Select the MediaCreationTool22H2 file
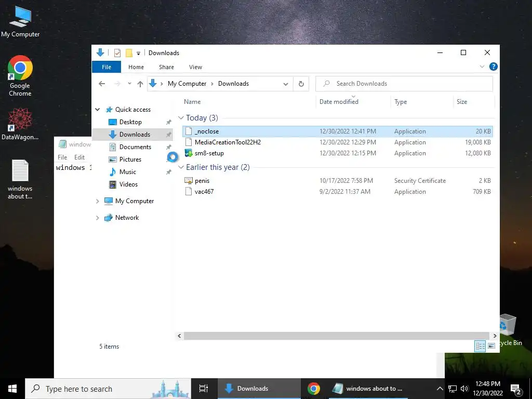Viewport: 532px width, 399px height. click(338, 142)
